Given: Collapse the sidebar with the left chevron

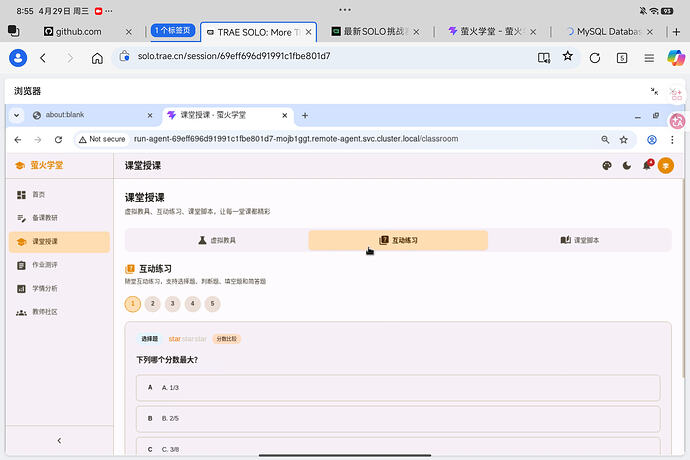Looking at the screenshot, I should click(59, 441).
